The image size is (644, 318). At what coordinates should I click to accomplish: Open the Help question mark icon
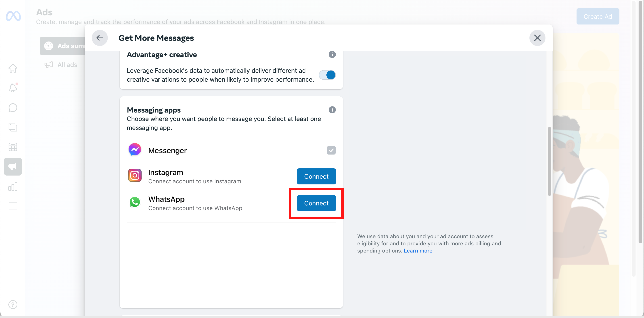(13, 304)
